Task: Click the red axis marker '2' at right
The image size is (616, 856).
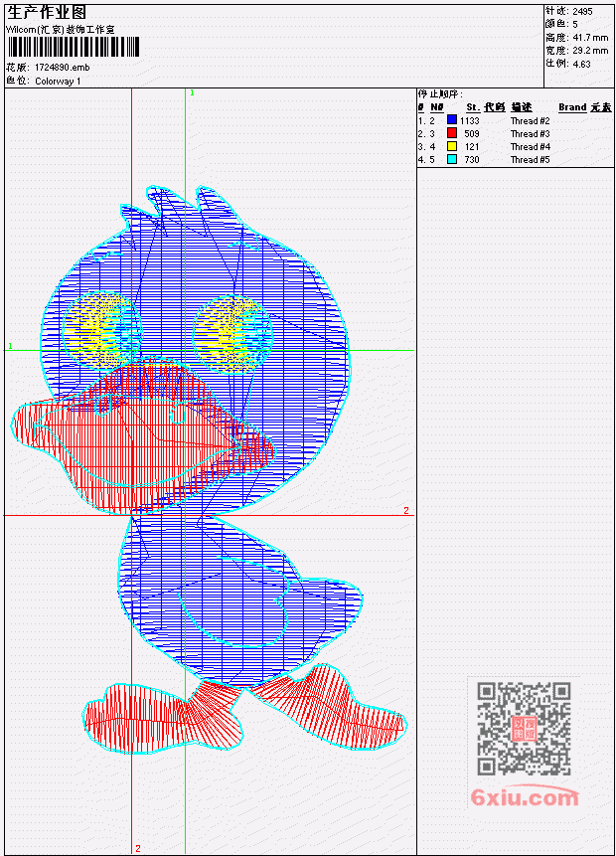Action: 406,510
